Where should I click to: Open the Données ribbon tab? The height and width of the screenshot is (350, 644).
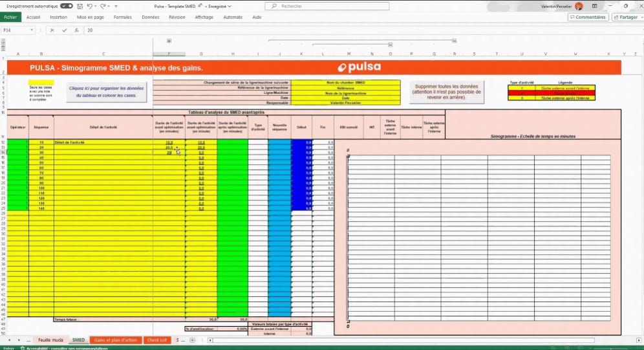tap(150, 17)
